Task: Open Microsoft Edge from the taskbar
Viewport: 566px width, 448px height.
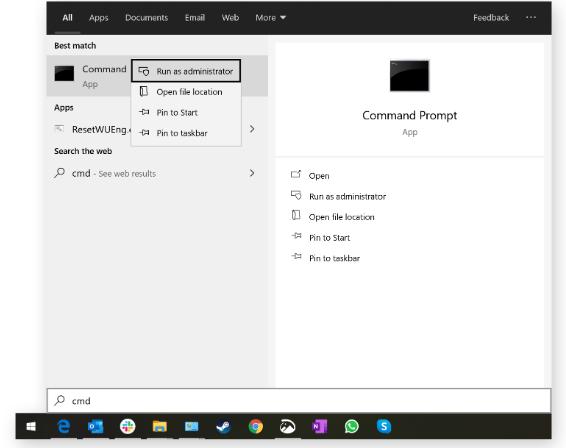Action: [x=64, y=426]
